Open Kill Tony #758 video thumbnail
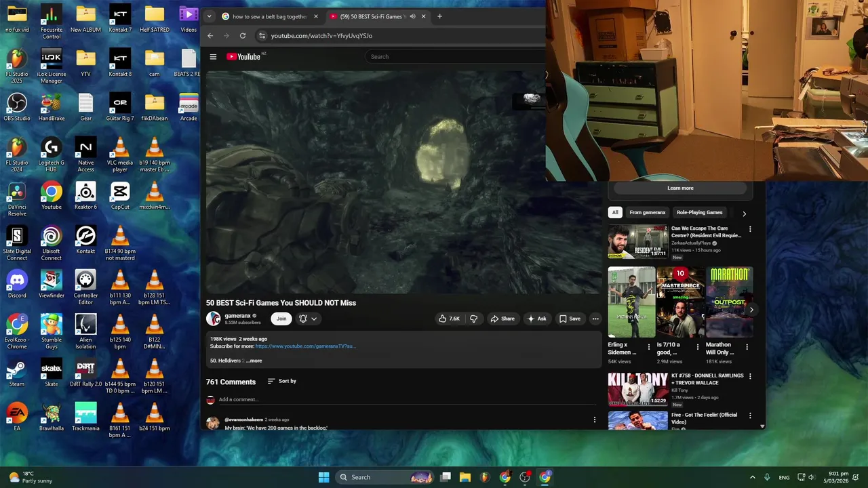 637,389
